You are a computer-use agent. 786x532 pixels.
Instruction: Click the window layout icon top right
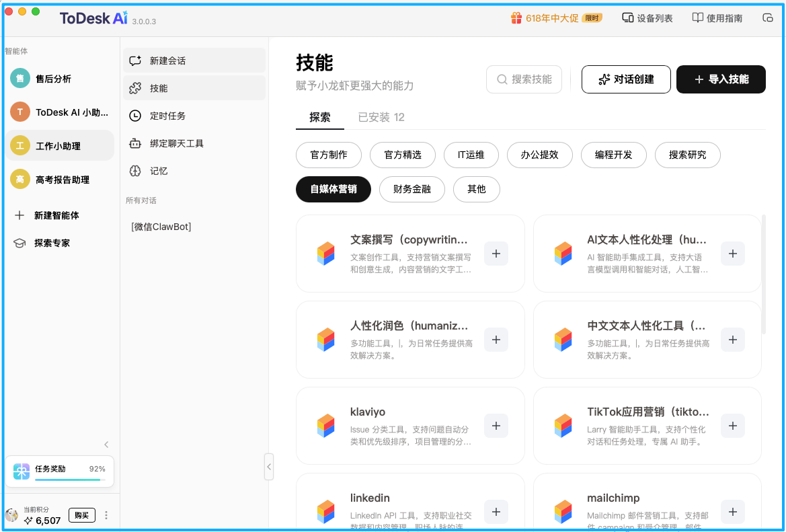[767, 18]
